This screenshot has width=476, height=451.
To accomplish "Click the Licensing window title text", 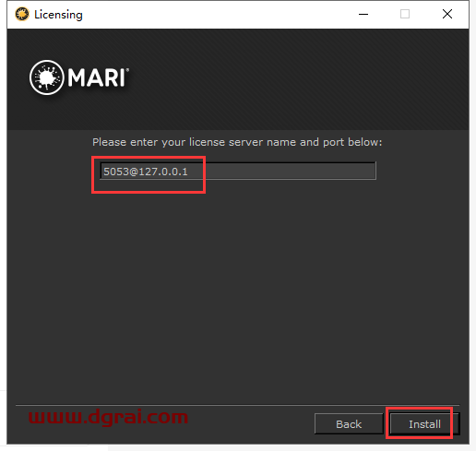I will click(58, 15).
